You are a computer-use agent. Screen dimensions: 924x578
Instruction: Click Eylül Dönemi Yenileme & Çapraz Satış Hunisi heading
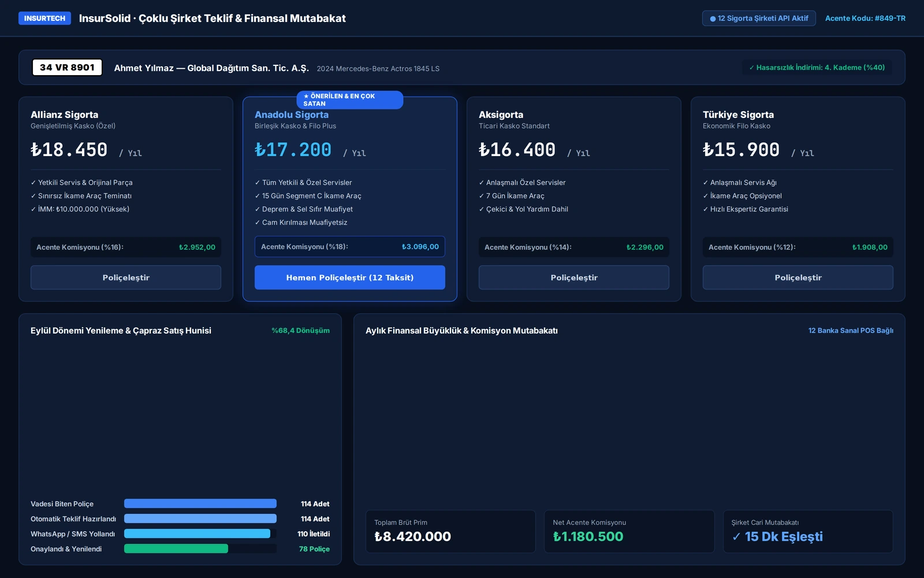point(121,331)
